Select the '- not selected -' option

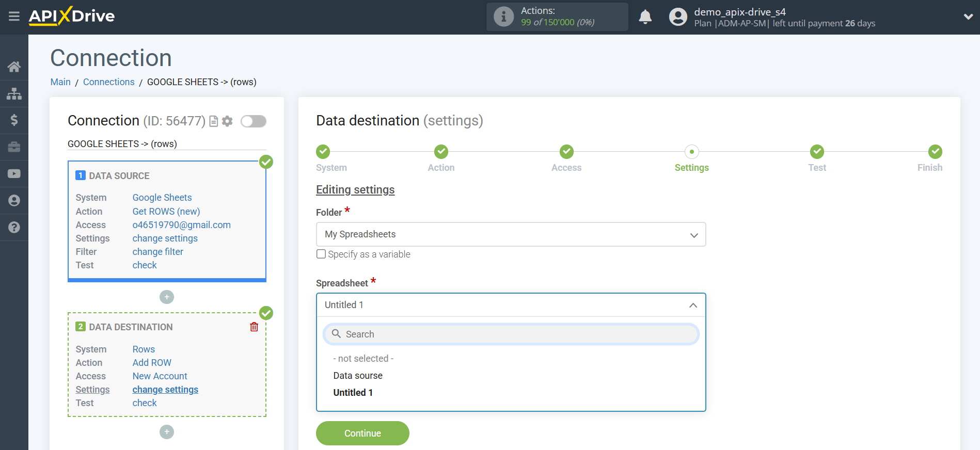pyautogui.click(x=363, y=359)
